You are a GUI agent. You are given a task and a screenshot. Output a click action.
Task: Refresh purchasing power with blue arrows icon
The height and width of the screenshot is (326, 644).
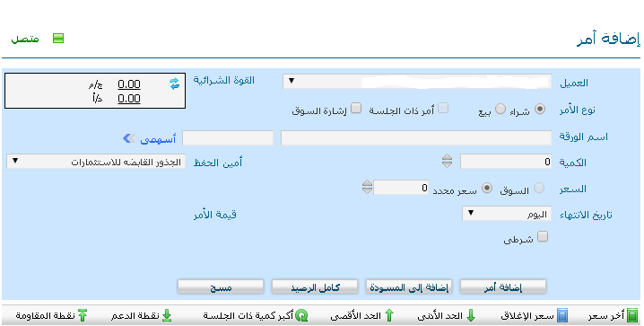pos(175,84)
